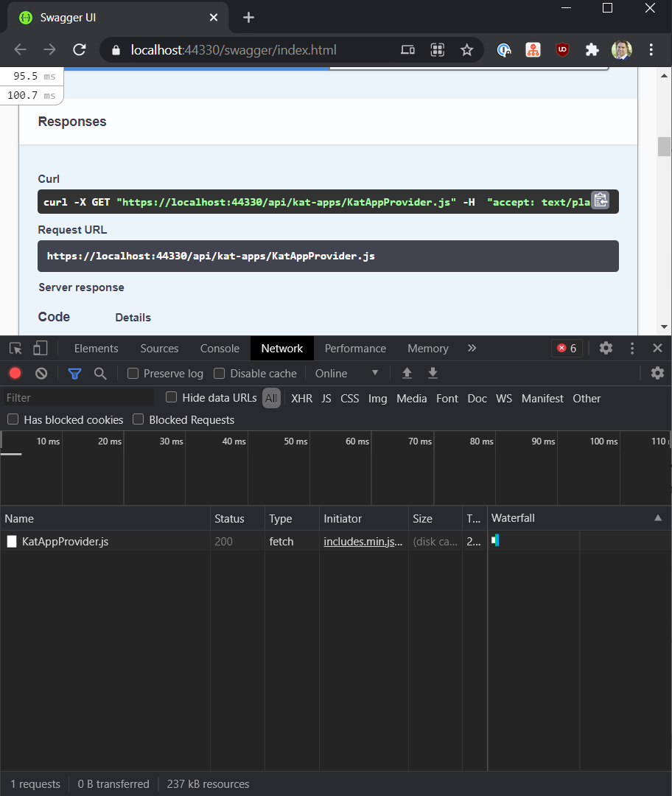
Task: Filter requests by Img
Action: [x=377, y=399]
